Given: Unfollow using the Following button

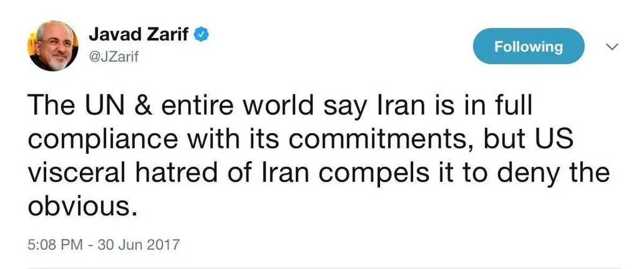Looking at the screenshot, I should point(528,47).
